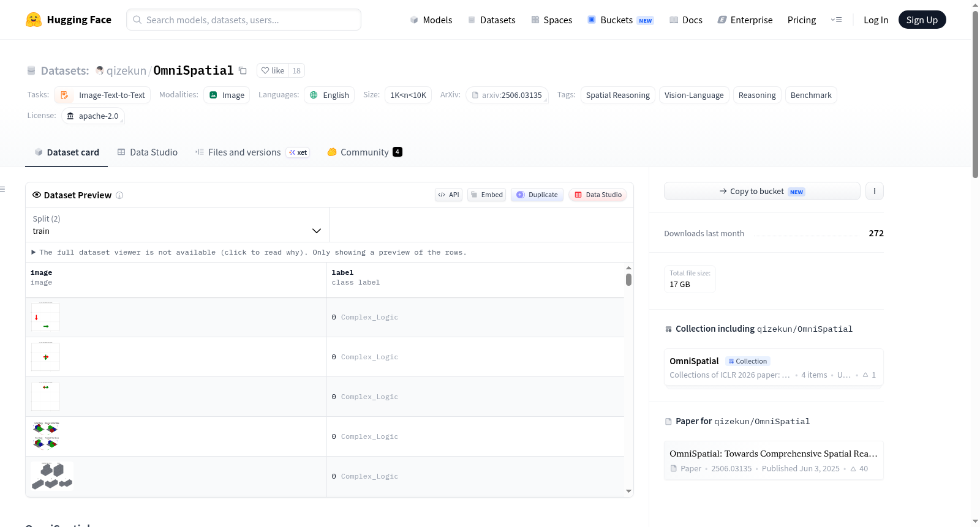Select the English language tag
This screenshot has width=980, height=527.
(x=330, y=95)
